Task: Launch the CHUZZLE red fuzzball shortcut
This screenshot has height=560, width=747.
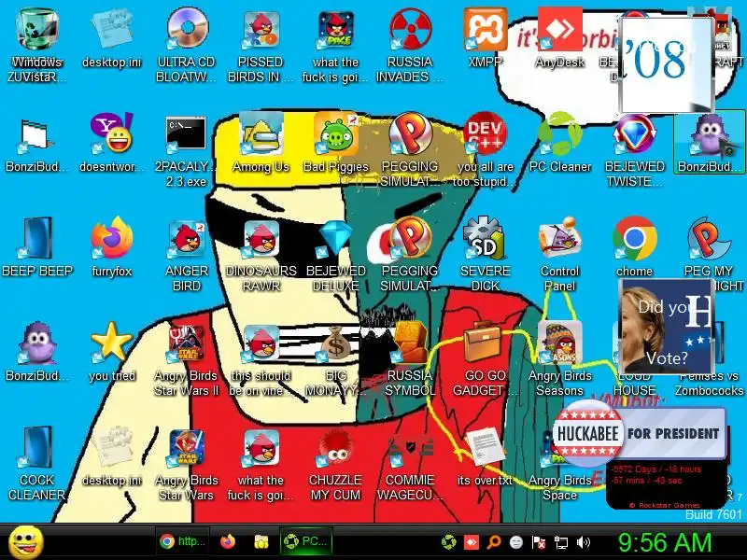Action: (x=336, y=448)
